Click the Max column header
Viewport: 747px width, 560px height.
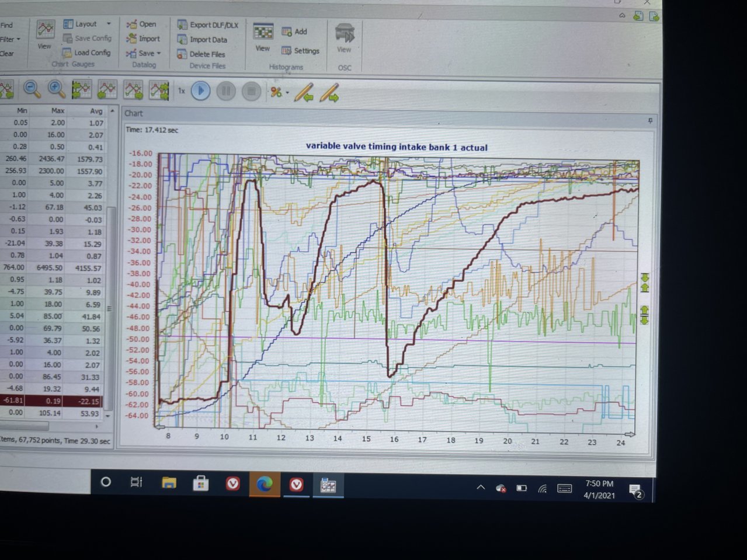click(57, 110)
